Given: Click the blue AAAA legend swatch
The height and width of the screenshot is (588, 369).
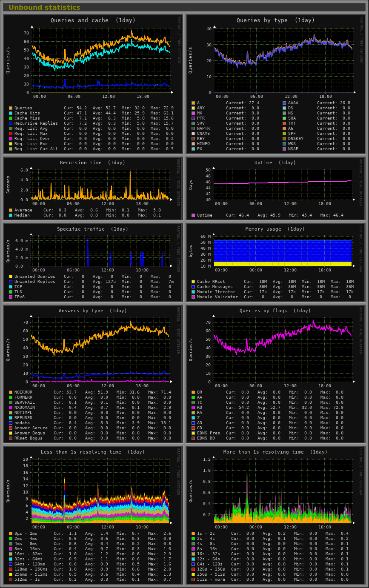Looking at the screenshot, I should point(284,103).
